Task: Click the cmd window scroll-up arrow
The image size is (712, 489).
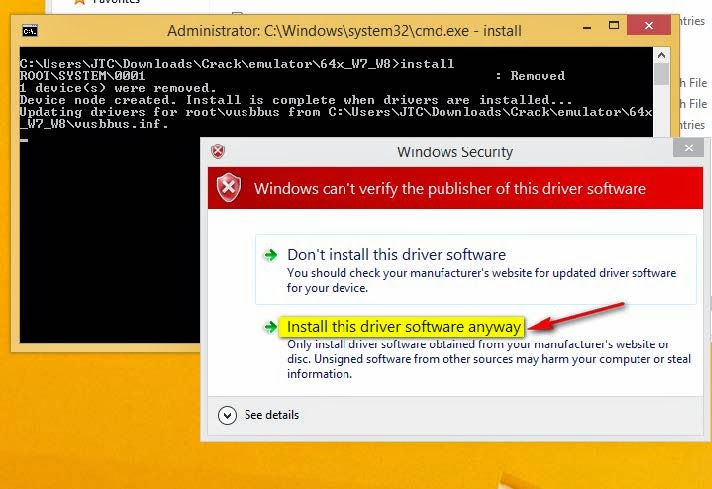Action: tap(661, 55)
